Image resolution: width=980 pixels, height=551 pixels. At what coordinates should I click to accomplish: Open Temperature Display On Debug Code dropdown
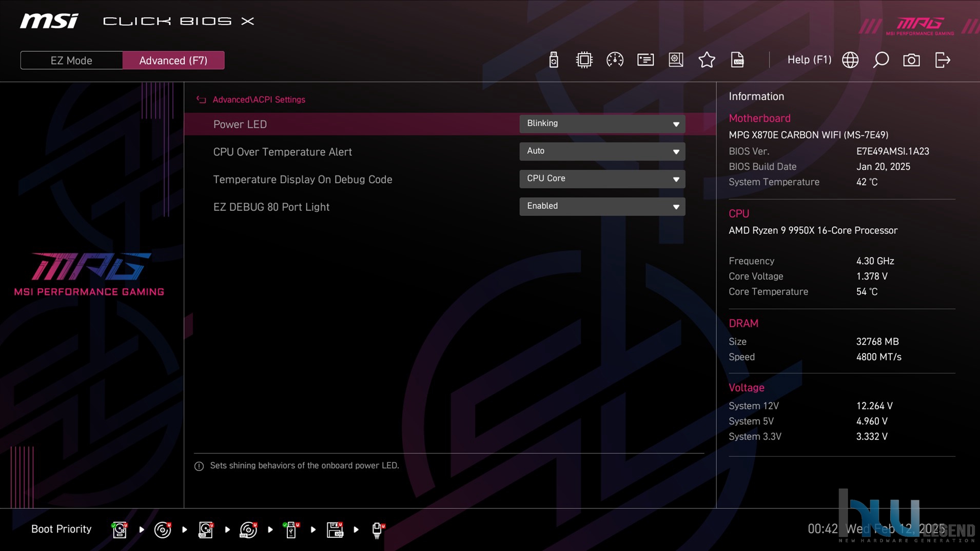coord(602,179)
